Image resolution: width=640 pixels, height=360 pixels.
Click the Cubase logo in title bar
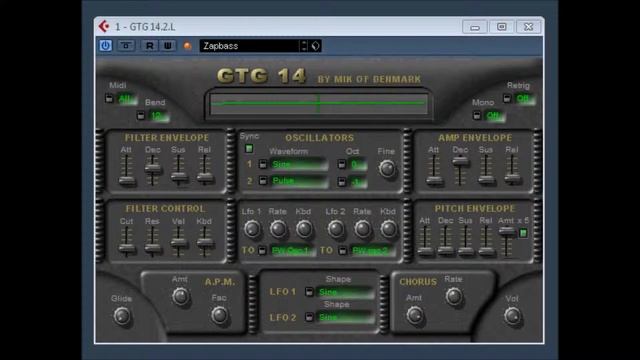point(104,27)
